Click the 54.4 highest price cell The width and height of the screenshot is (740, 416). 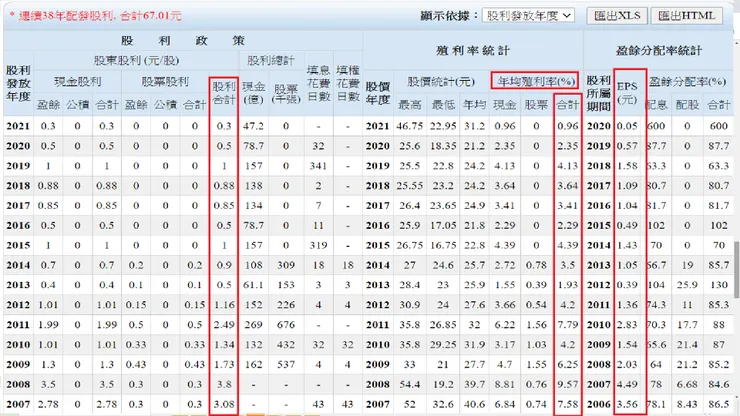click(410, 384)
